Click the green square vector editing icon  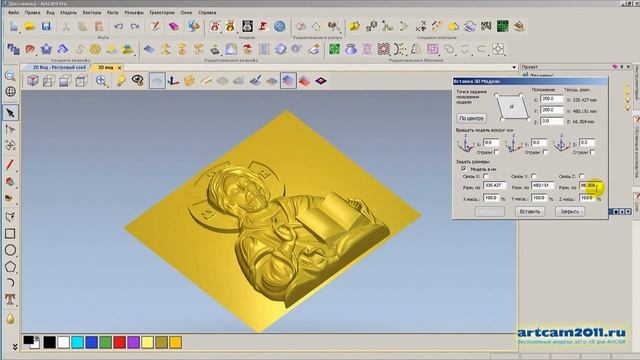(334, 49)
